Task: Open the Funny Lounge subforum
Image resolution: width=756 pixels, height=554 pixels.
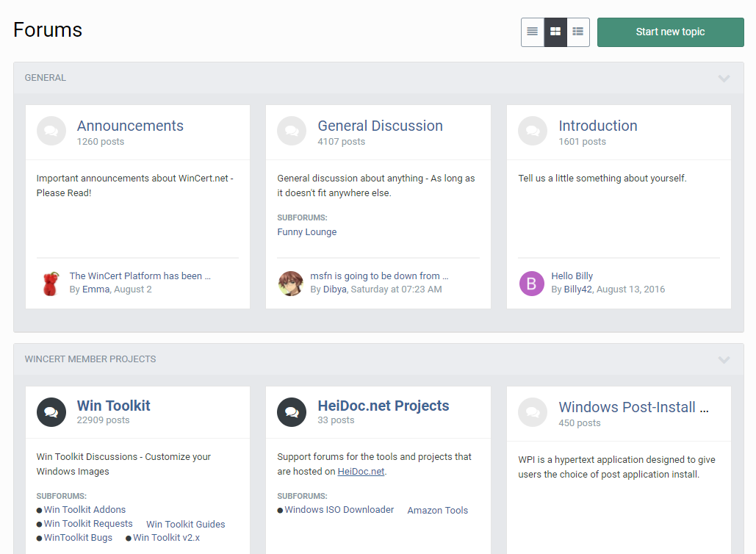Action: 306,232
